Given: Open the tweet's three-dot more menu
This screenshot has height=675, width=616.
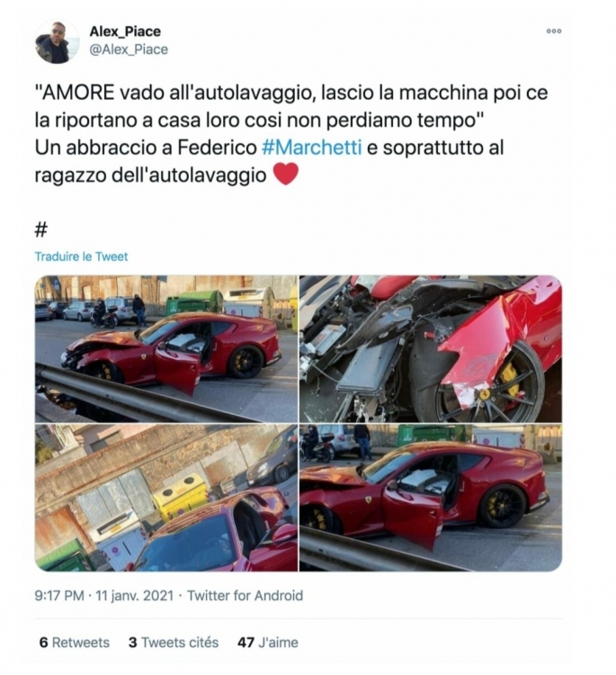Looking at the screenshot, I should coord(554,31).
